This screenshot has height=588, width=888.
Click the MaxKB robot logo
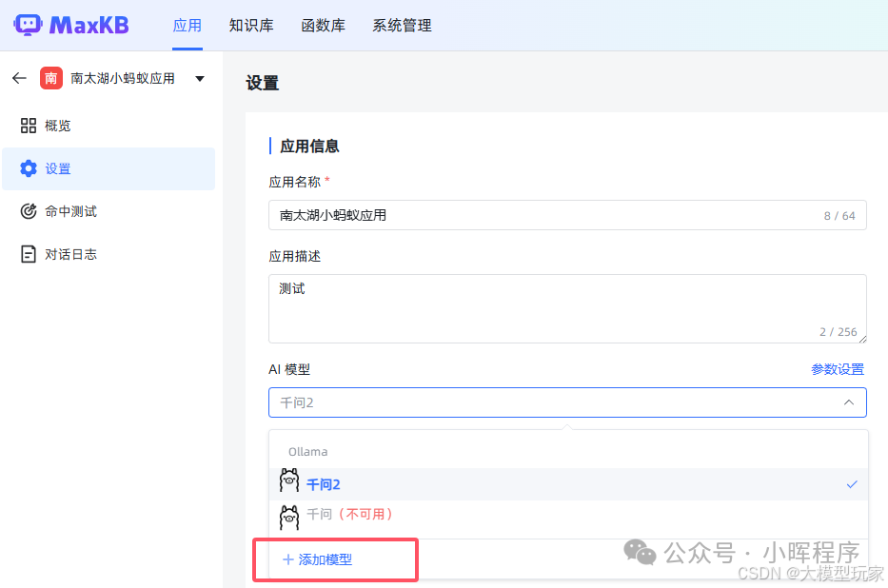[x=28, y=25]
